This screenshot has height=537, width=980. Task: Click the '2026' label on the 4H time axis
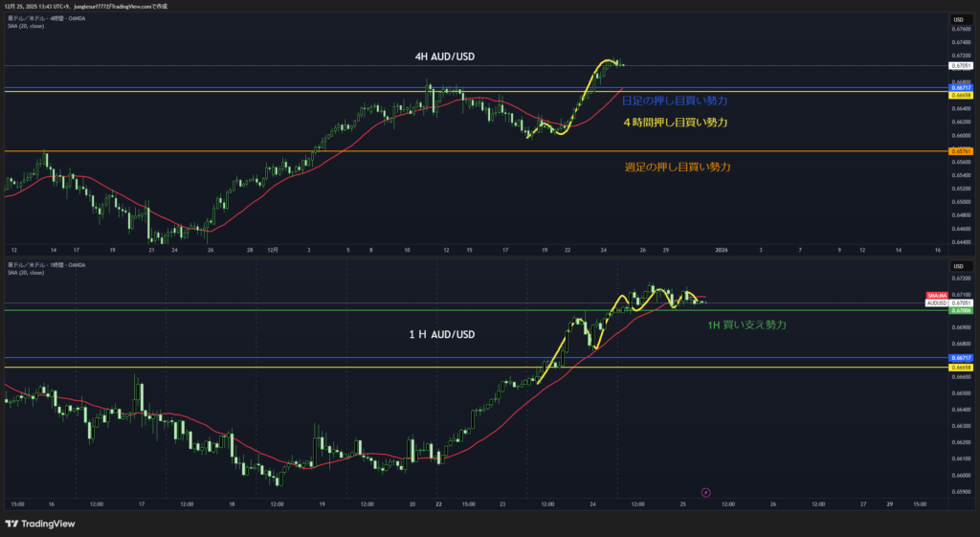pyautogui.click(x=723, y=250)
